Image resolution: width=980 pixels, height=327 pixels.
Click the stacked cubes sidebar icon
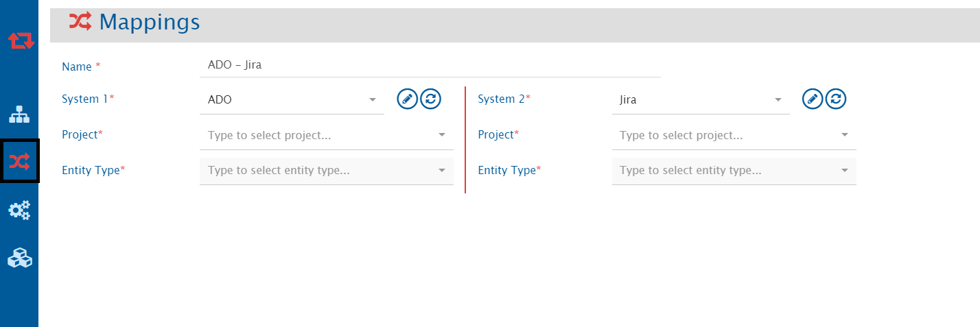[x=19, y=258]
